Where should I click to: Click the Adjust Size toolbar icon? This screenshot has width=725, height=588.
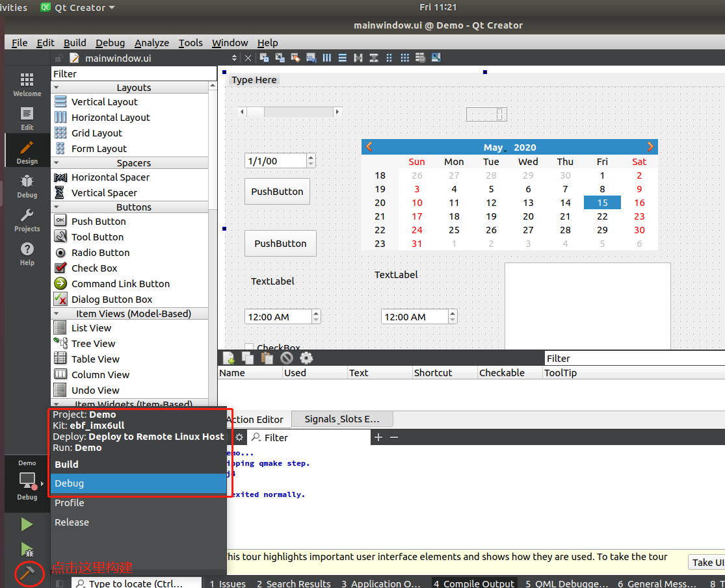click(x=436, y=58)
